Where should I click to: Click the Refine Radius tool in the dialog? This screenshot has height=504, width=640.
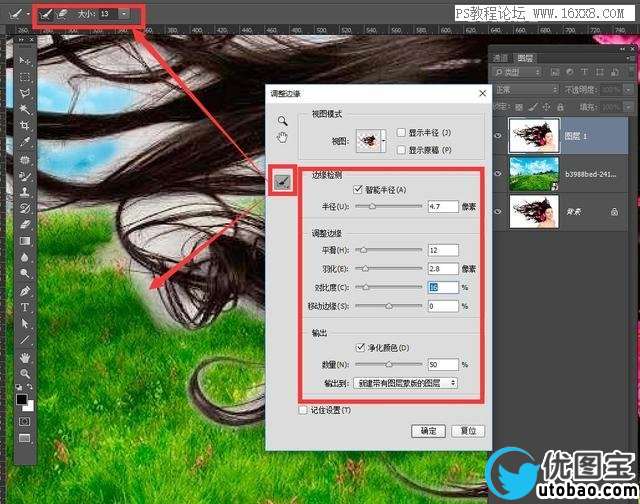(282, 181)
